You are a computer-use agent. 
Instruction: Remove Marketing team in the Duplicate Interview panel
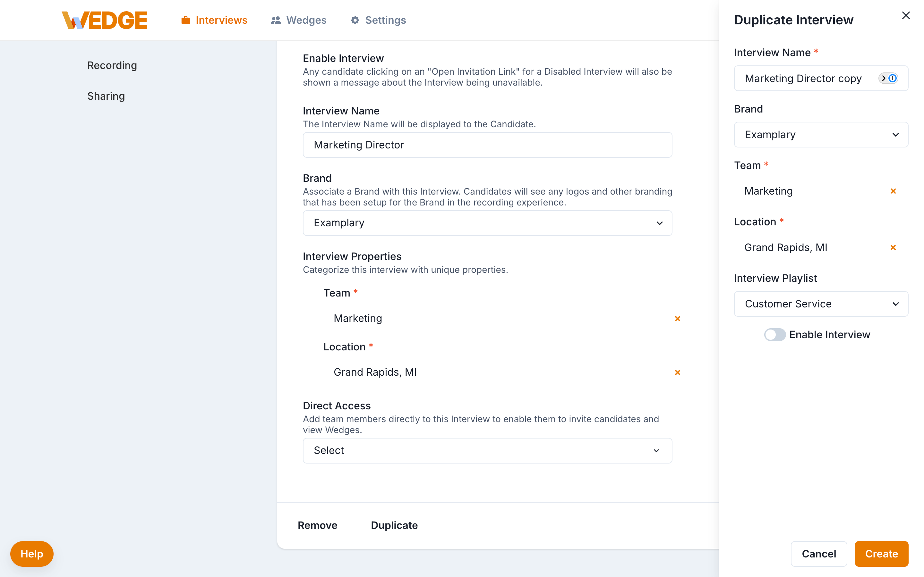tap(893, 191)
